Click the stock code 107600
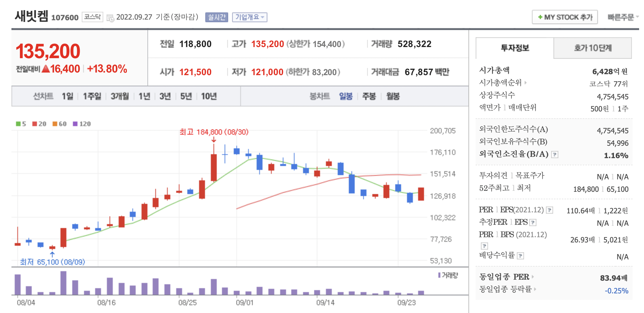 tap(65, 18)
